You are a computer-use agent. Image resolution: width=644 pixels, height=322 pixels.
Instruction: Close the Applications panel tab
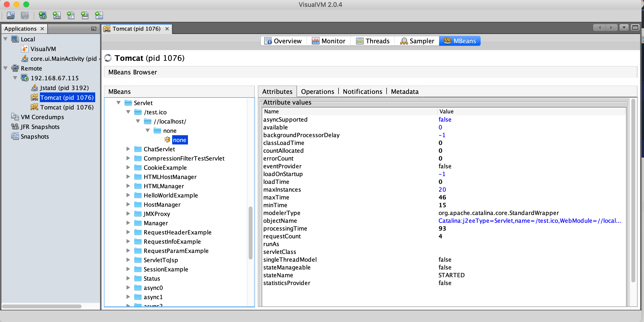point(42,29)
